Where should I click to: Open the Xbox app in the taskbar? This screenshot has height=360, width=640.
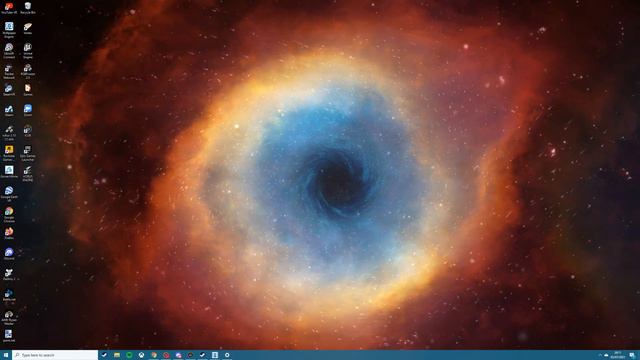pos(141,355)
